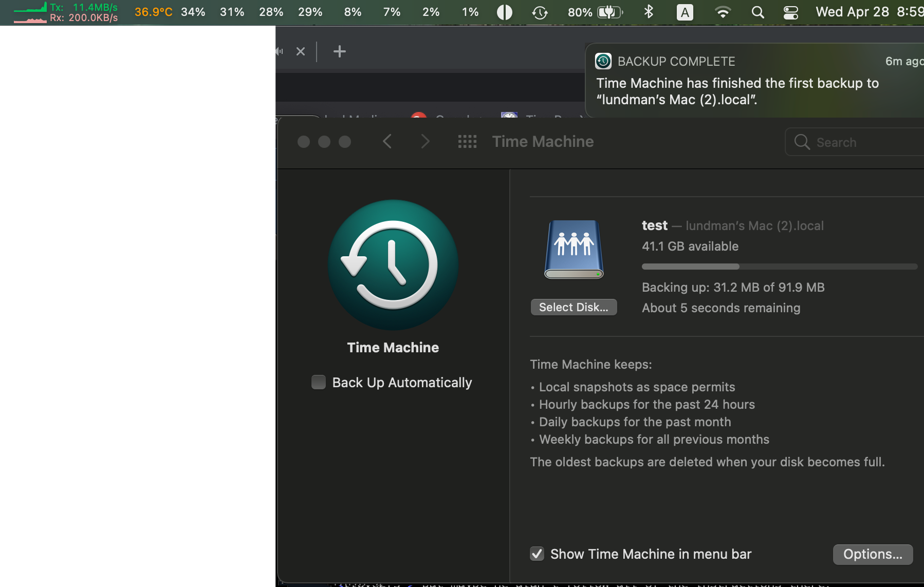Click the Select Disk... button
The width and height of the screenshot is (924, 587).
[574, 307]
